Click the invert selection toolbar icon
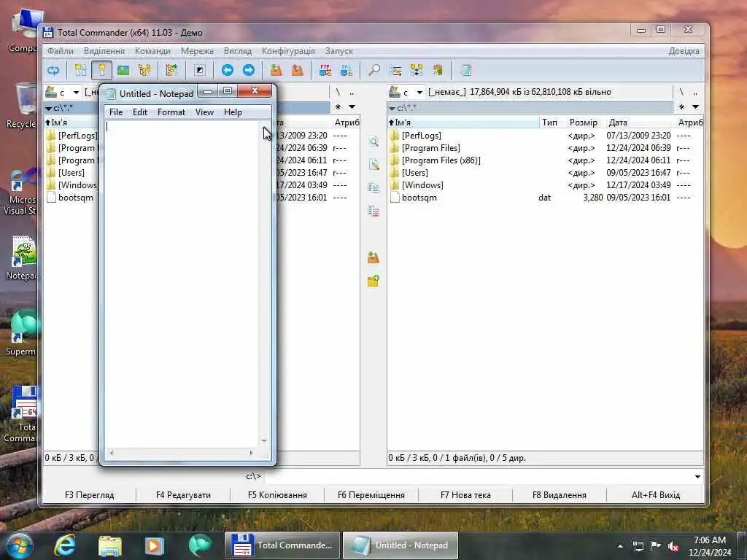This screenshot has height=560, width=747. tap(200, 71)
